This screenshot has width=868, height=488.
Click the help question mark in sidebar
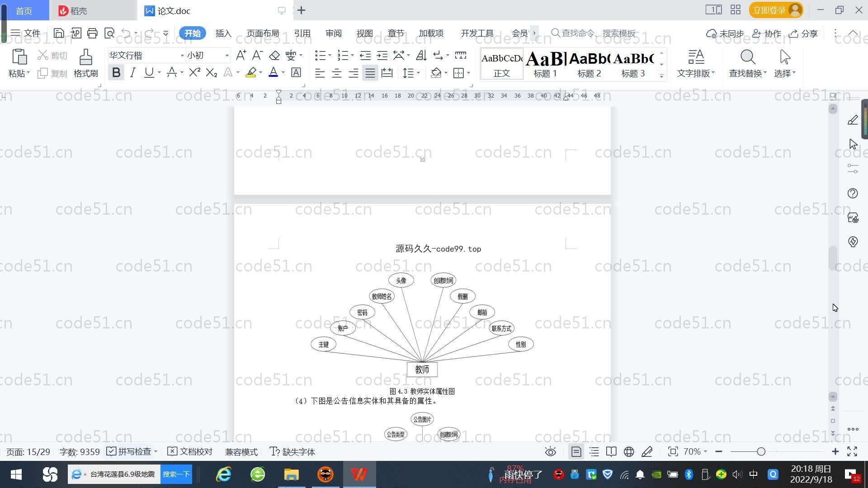pyautogui.click(x=853, y=193)
